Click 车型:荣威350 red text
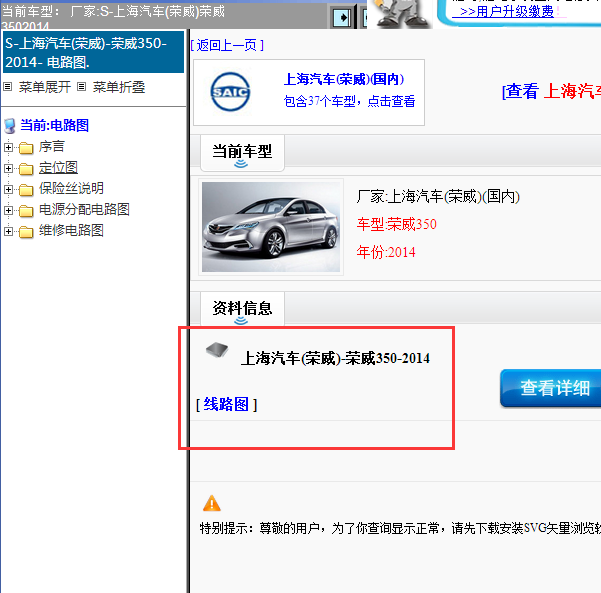This screenshot has width=601, height=593. coord(397,224)
